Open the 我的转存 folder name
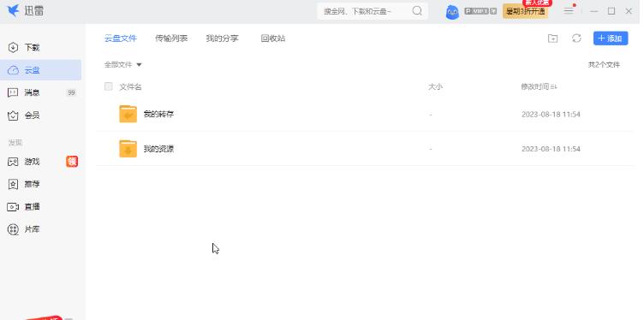The width and height of the screenshot is (644, 320). 158,114
